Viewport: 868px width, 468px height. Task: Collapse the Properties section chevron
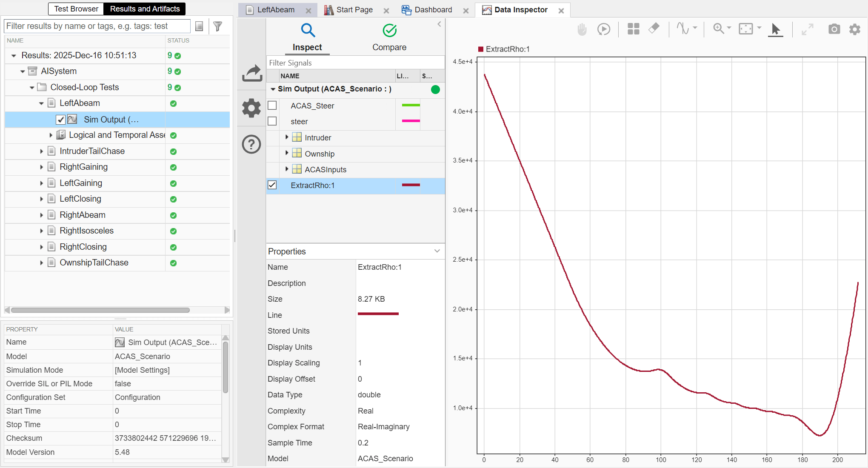(x=437, y=251)
